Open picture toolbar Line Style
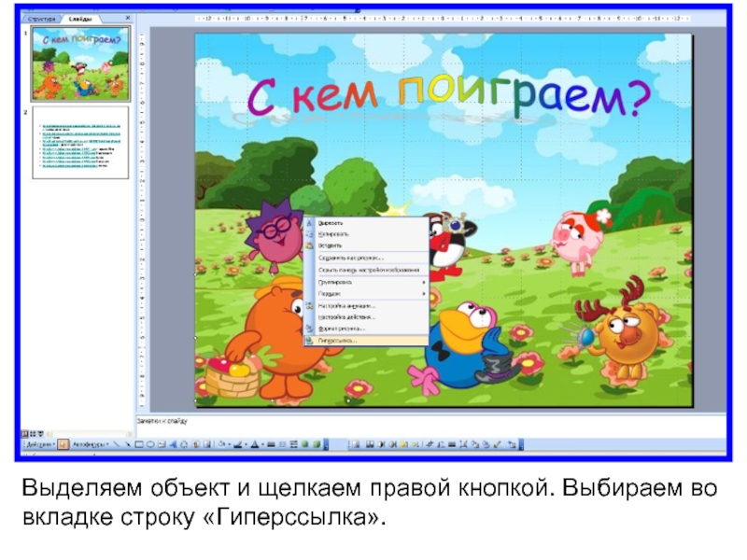The width and height of the screenshot is (747, 560). [452, 445]
